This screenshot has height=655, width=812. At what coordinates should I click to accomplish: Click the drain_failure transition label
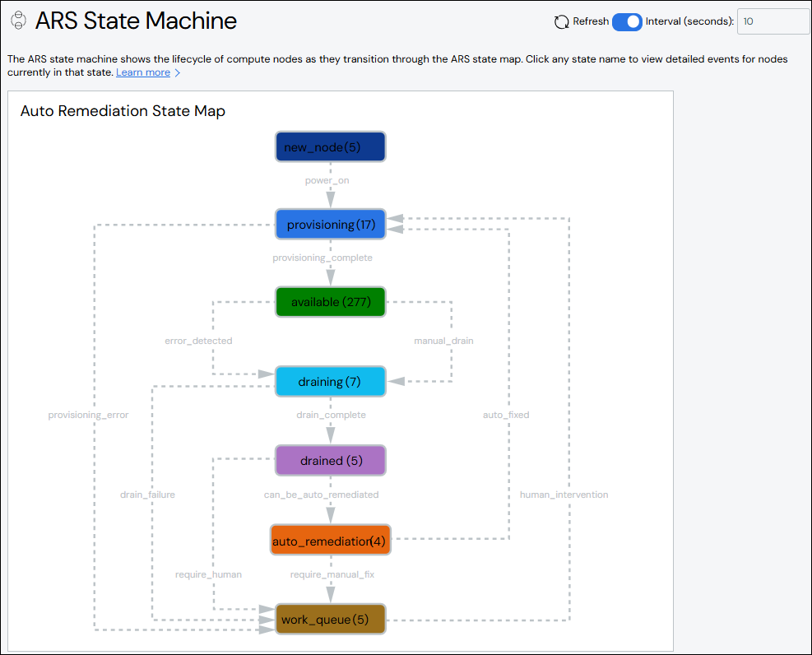pos(147,495)
